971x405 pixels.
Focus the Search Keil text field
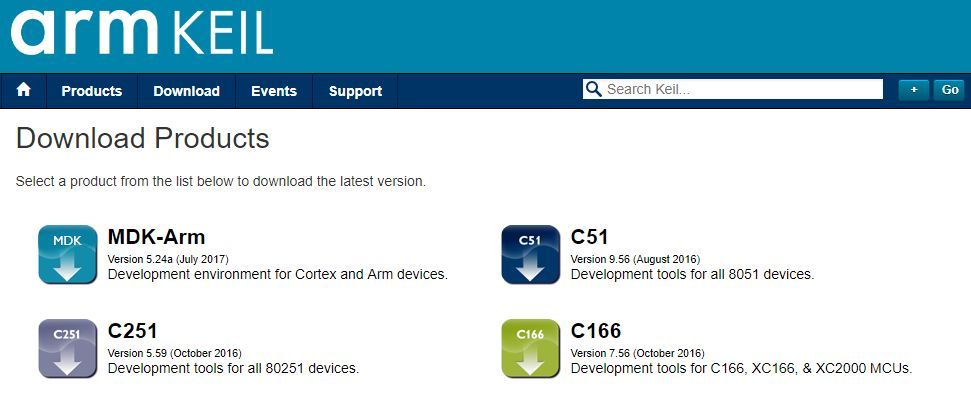click(x=740, y=89)
